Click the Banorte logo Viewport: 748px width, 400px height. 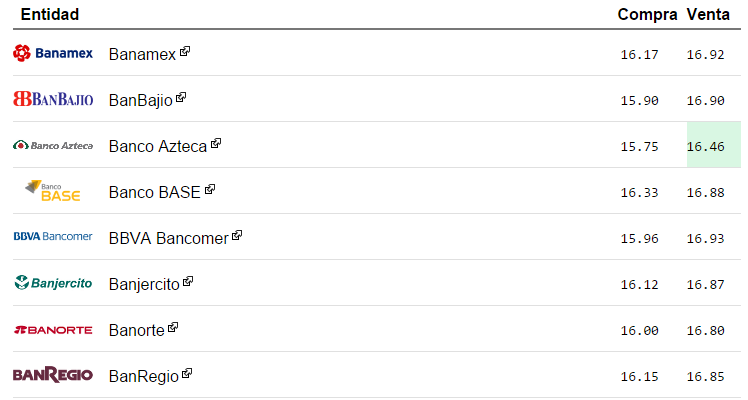[53, 329]
